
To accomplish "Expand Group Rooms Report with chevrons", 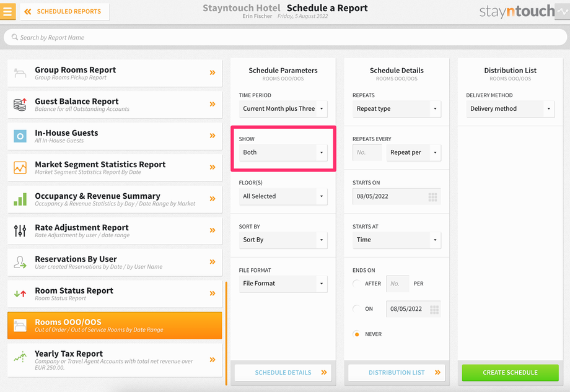I will click(213, 72).
